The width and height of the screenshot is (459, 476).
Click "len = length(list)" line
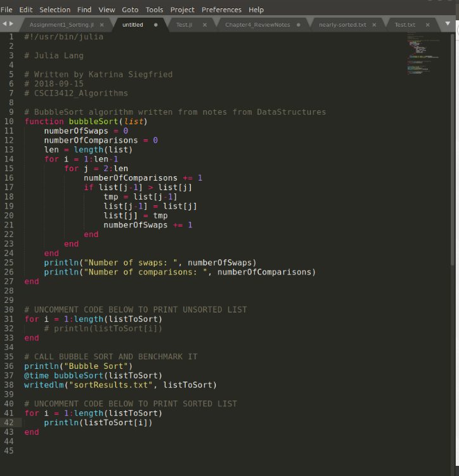click(x=88, y=150)
